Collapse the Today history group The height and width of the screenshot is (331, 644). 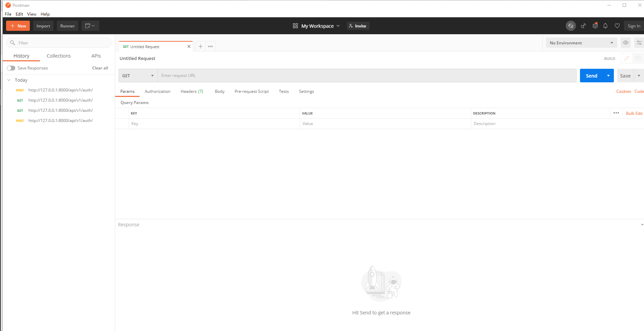click(x=9, y=80)
